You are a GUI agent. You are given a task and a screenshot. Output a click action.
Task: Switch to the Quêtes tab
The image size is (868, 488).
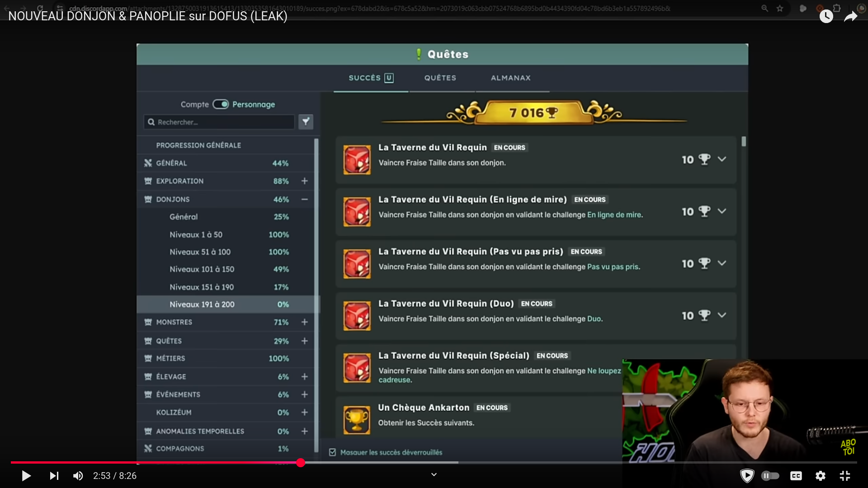coord(440,78)
